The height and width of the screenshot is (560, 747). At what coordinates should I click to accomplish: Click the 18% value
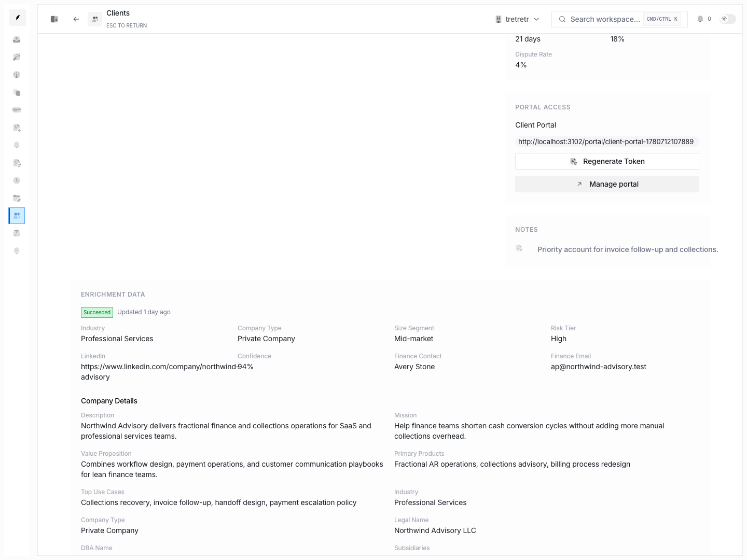[x=617, y=39]
